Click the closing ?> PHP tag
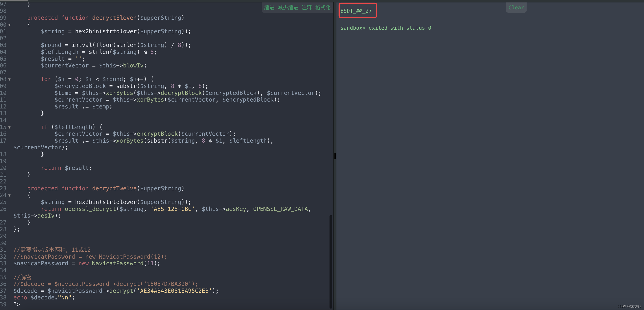Viewport: 644px width, 310px height. coord(17,305)
